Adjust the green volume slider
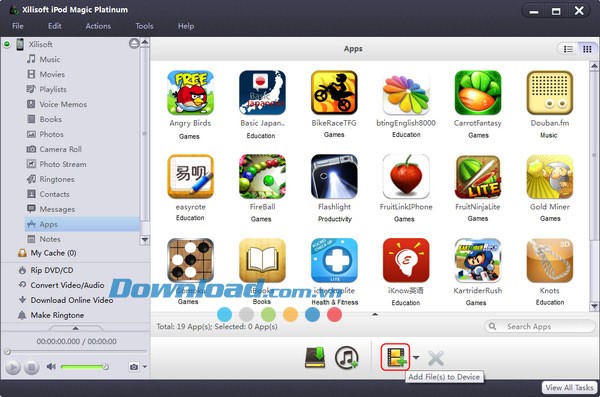The height and width of the screenshot is (397, 600). point(85,367)
